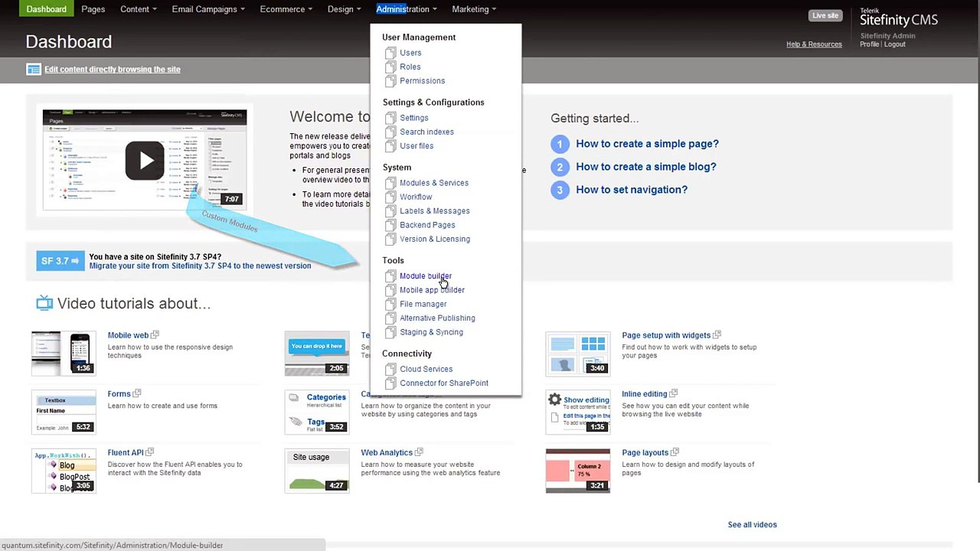Click the page icon beside Staging & Syncing
Image resolution: width=980 pixels, height=551 pixels.
(390, 332)
